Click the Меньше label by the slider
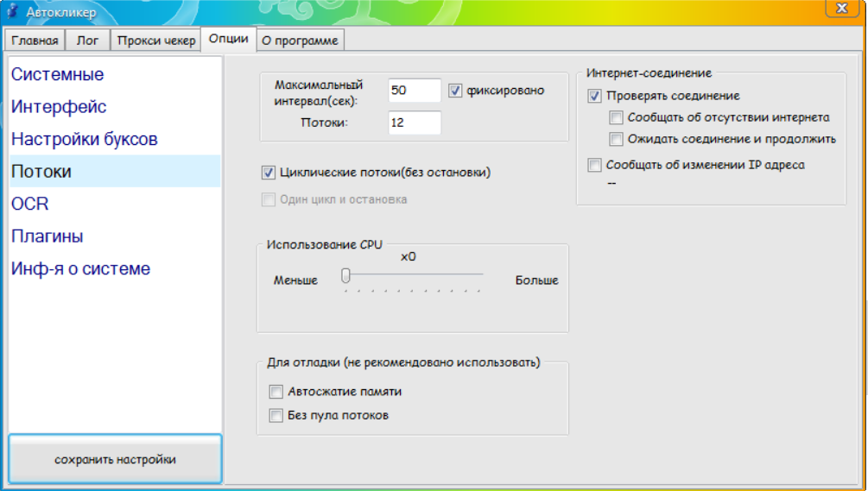Screen dimensions: 868x491 tap(295, 280)
